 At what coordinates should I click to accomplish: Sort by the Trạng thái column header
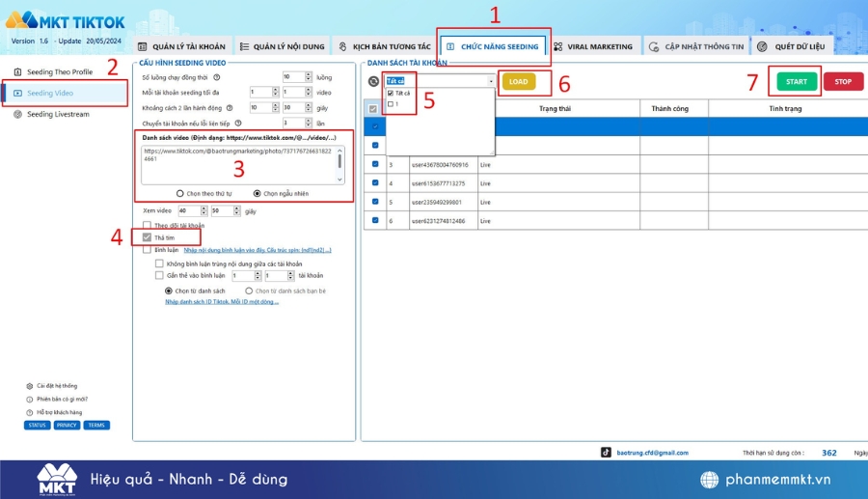click(555, 108)
